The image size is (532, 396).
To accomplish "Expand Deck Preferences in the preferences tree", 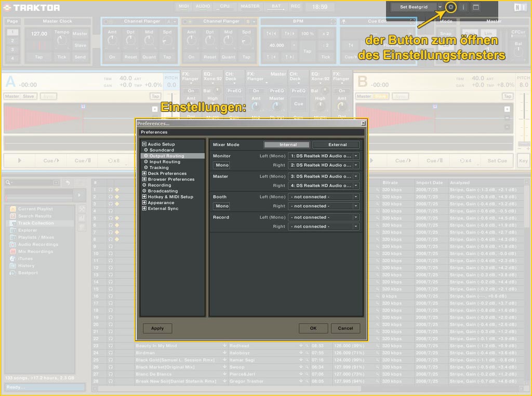I will (144, 174).
